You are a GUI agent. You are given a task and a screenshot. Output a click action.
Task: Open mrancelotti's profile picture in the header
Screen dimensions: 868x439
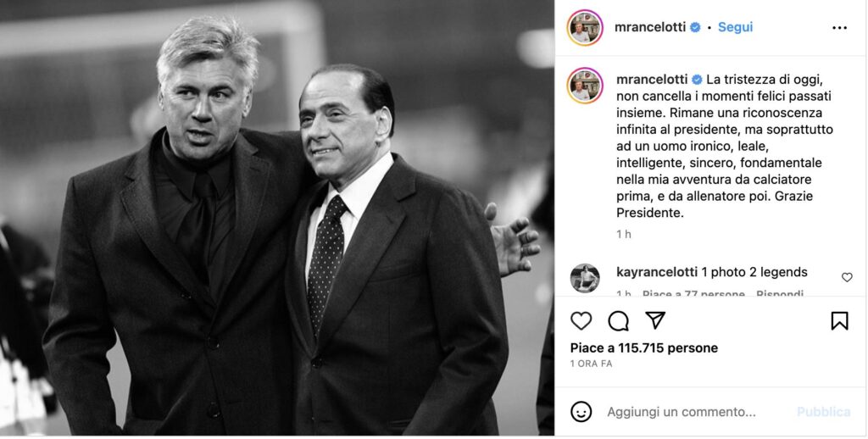tap(584, 28)
